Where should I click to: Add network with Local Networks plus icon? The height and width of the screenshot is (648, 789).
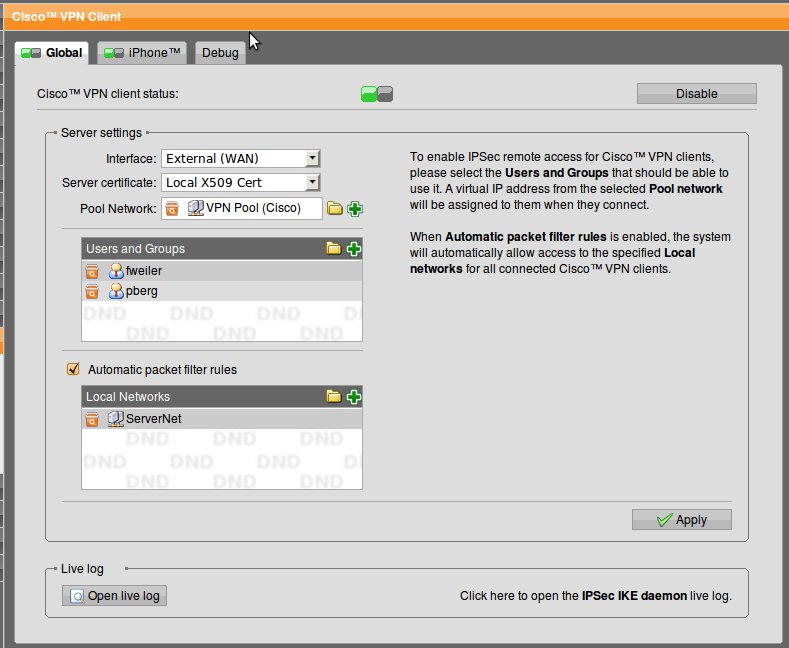(x=354, y=397)
